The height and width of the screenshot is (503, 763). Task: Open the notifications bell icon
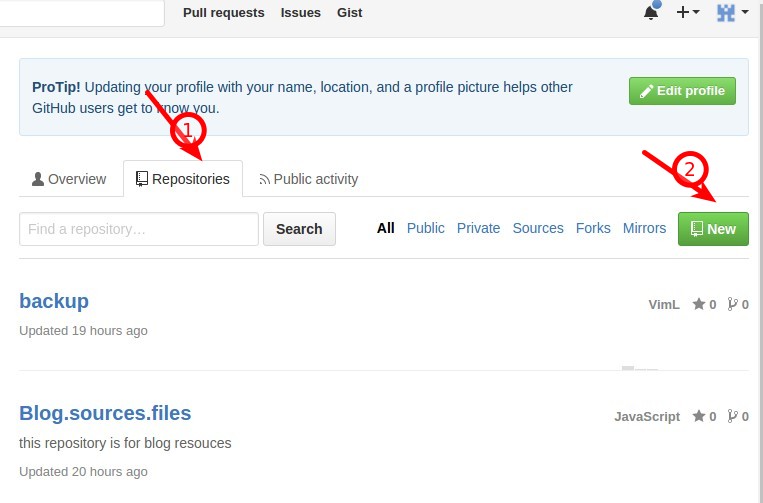coord(651,12)
